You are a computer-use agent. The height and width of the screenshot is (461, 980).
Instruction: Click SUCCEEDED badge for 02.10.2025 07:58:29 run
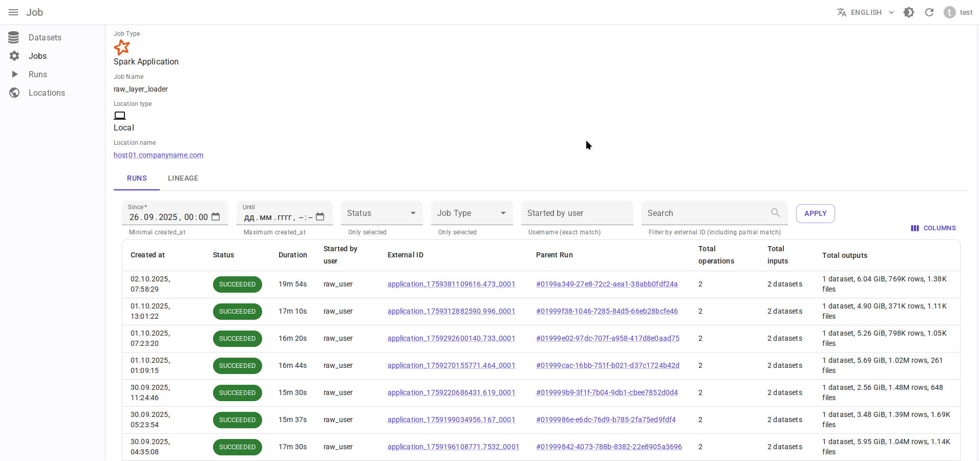point(238,284)
